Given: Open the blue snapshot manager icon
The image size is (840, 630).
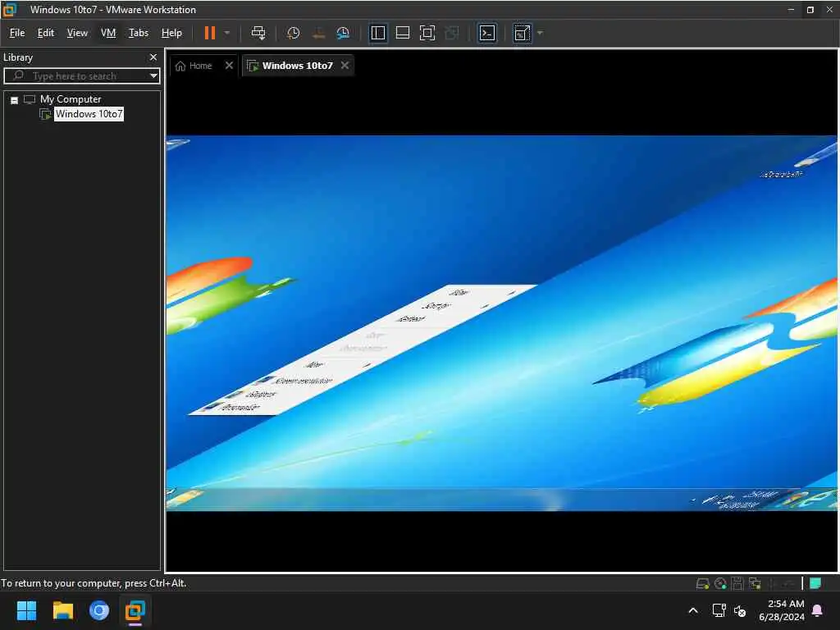Looking at the screenshot, I should pyautogui.click(x=343, y=33).
